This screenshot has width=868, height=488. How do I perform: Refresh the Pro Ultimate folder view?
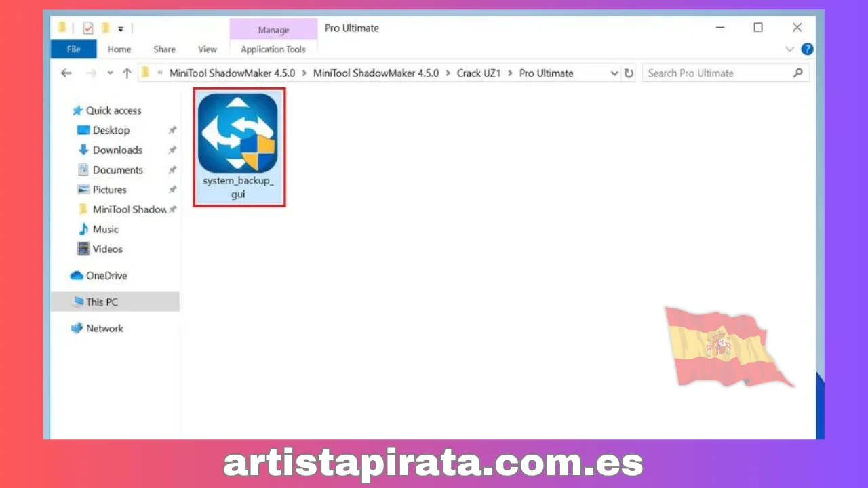629,73
